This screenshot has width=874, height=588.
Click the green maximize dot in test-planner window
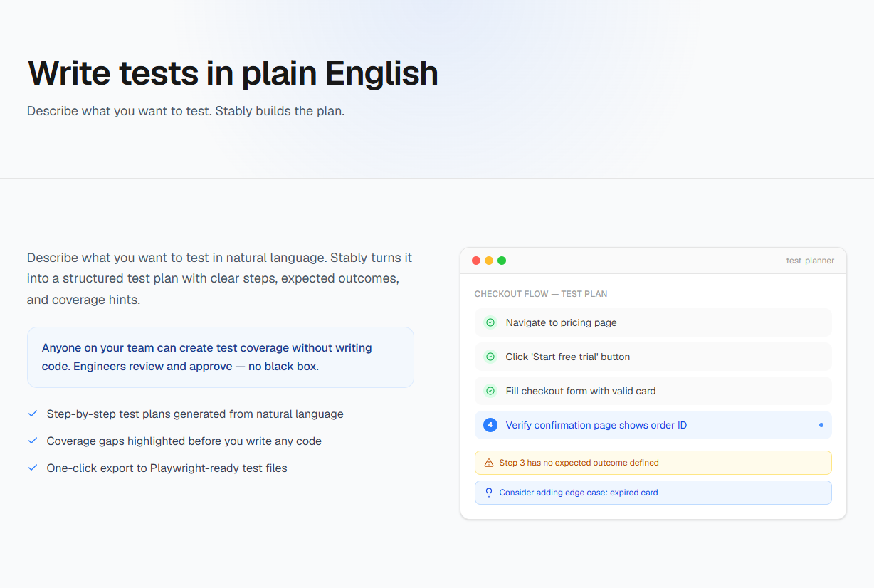(x=502, y=261)
